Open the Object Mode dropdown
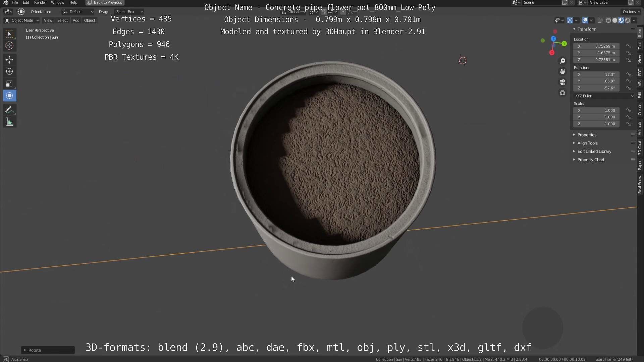 22,20
